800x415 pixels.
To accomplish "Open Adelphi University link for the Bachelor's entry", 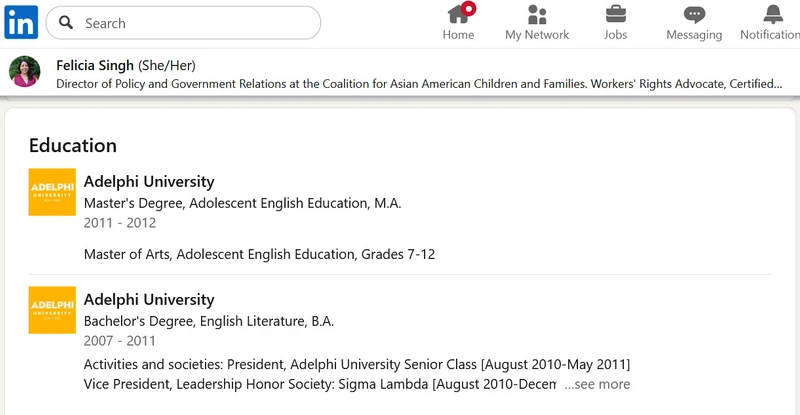I will [x=149, y=300].
